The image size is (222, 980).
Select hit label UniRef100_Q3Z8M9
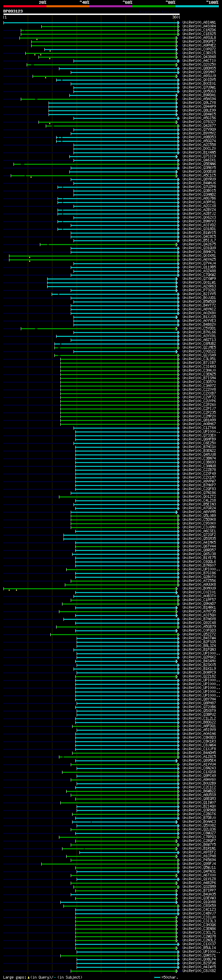199,886
